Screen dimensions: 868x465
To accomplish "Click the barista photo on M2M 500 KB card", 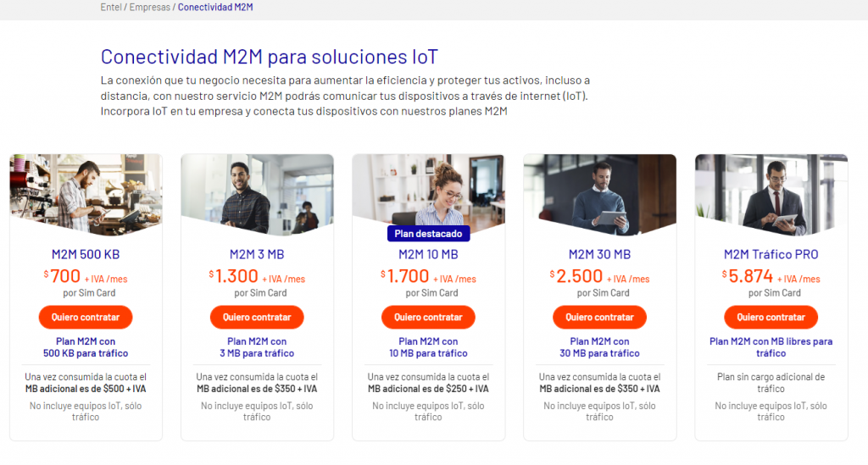I will tap(86, 193).
